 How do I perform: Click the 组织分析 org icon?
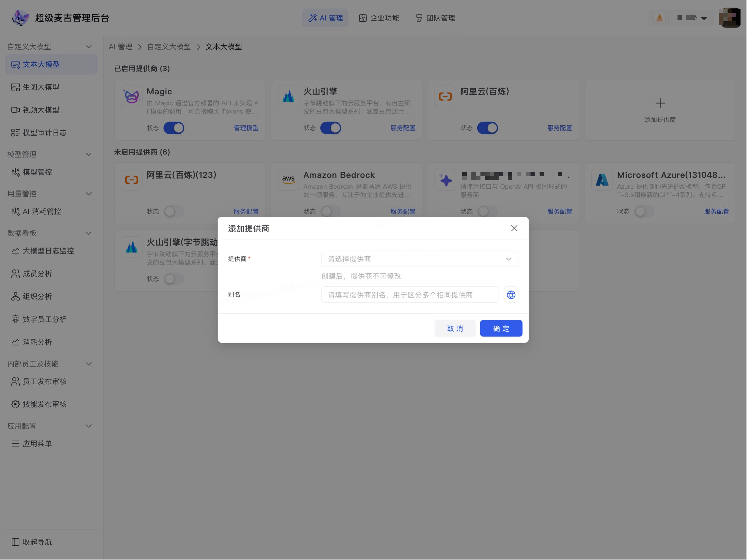pyautogui.click(x=16, y=297)
